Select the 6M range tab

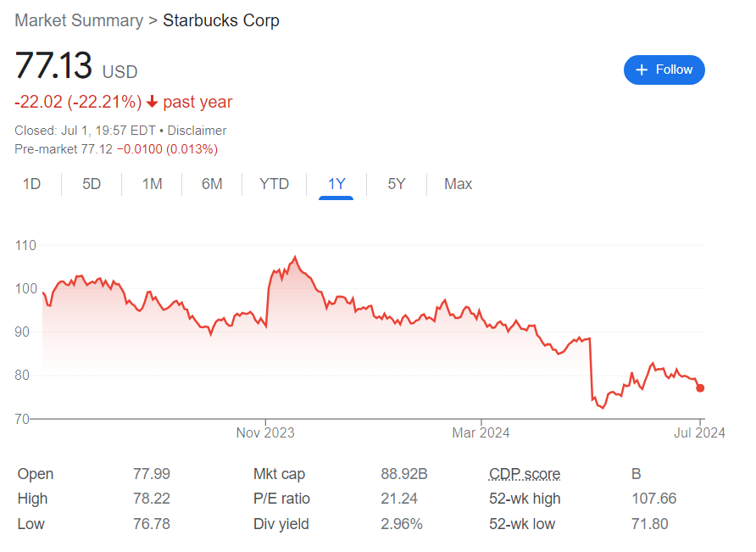[x=212, y=184]
